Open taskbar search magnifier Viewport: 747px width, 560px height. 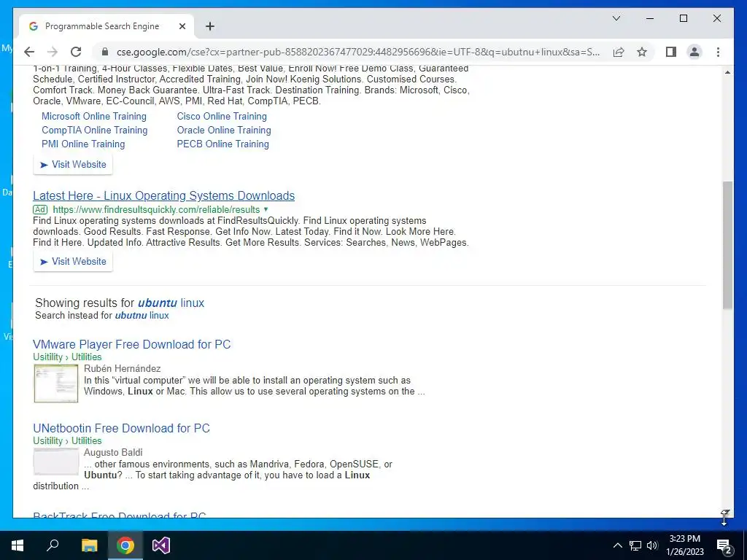click(x=53, y=545)
